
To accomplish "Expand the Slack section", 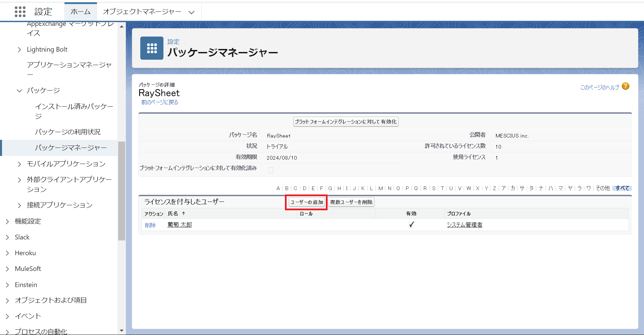I will (x=7, y=237).
